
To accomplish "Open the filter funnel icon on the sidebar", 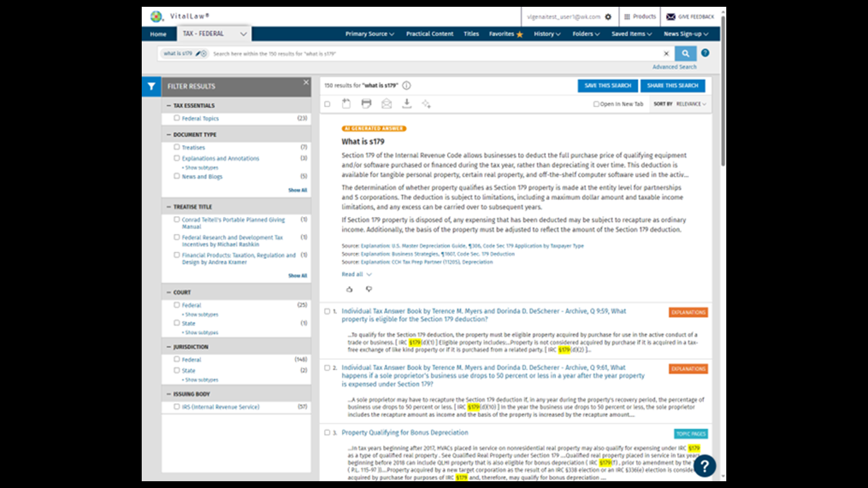I will (x=151, y=86).
